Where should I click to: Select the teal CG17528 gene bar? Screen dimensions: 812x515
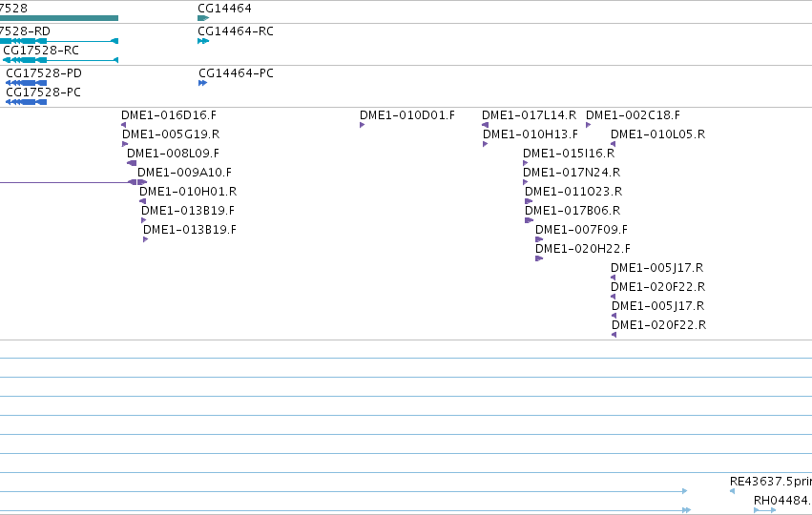[x=59, y=18]
